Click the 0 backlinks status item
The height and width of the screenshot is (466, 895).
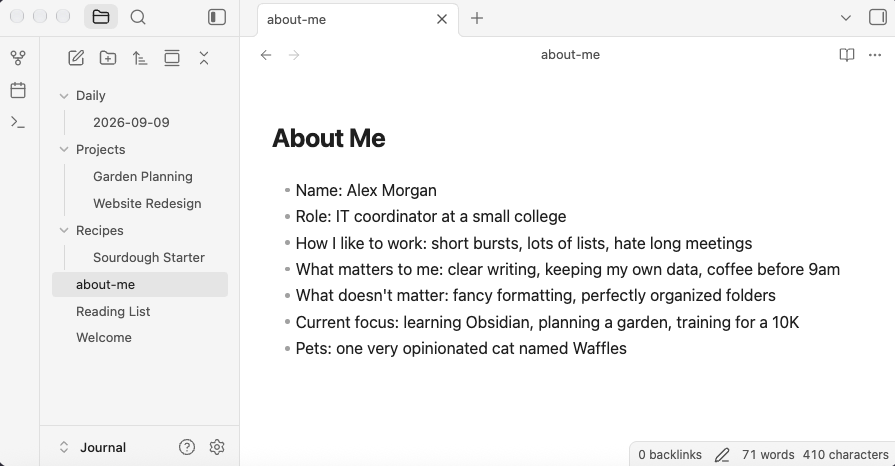pyautogui.click(x=670, y=455)
